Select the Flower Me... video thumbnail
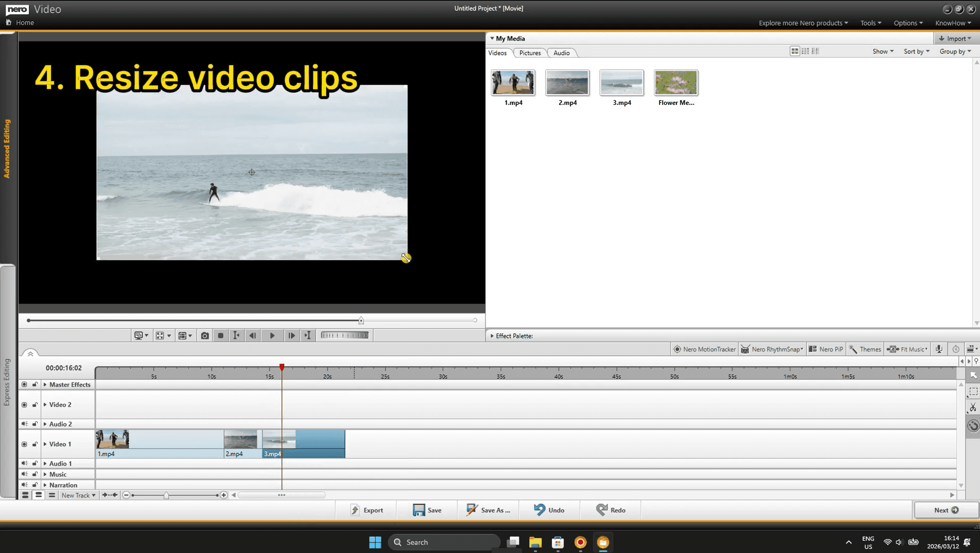980x553 pixels. tap(676, 82)
